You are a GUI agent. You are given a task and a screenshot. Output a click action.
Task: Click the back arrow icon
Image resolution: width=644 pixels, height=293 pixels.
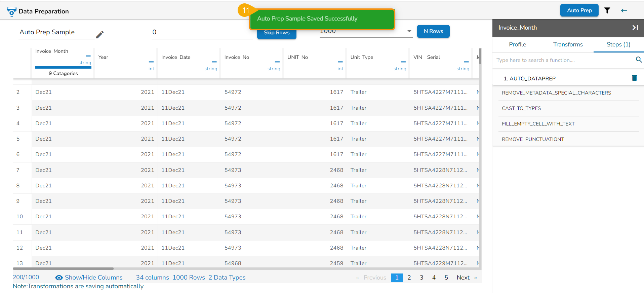(624, 10)
